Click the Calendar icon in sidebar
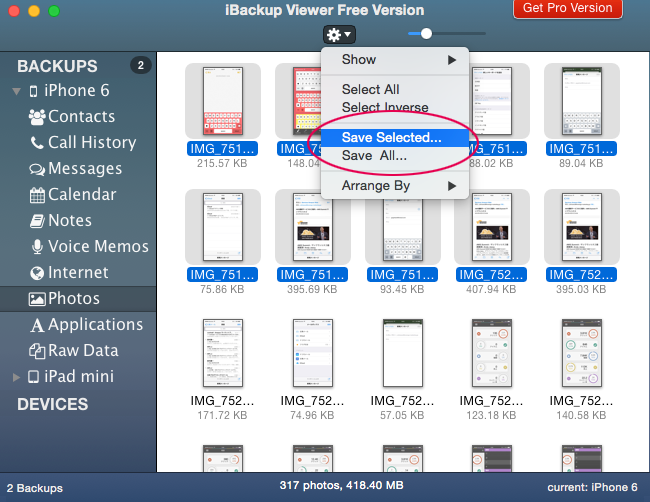 (x=37, y=195)
